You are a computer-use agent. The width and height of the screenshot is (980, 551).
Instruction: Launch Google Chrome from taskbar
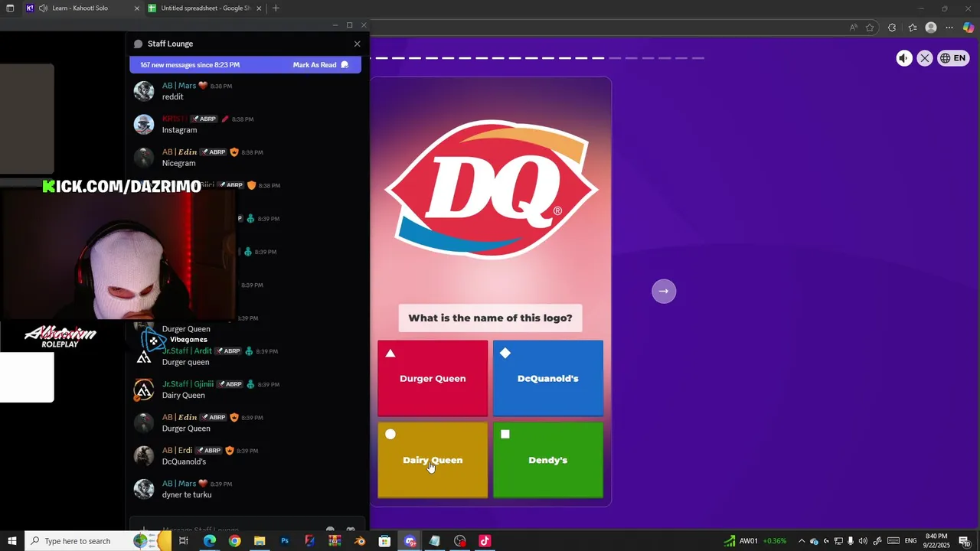pyautogui.click(x=234, y=541)
